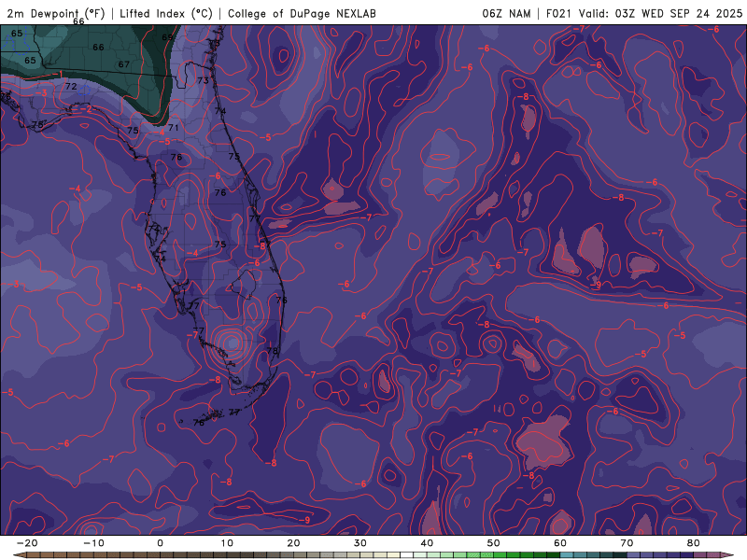Viewport: 747px width, 560px height.
Task: Click the 80 label on the color scale
Action: [x=694, y=543]
